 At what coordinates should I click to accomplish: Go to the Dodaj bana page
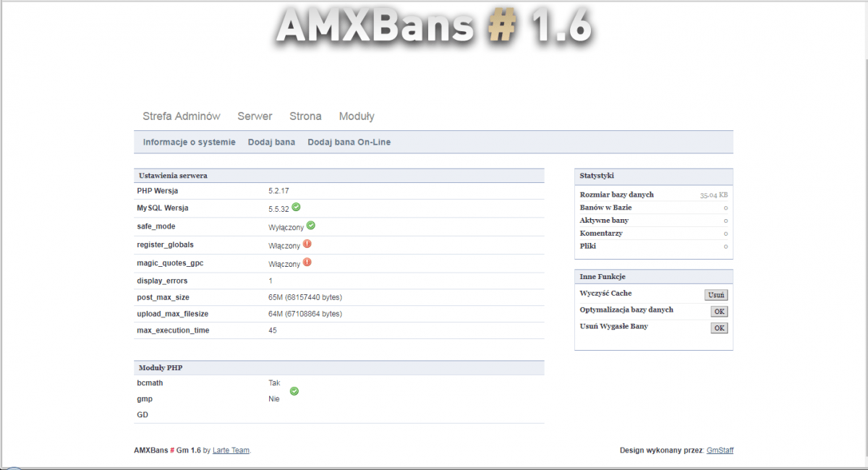pyautogui.click(x=271, y=142)
